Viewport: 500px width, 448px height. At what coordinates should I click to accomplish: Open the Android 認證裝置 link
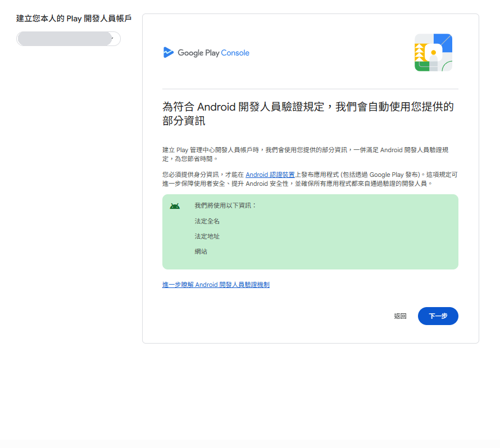(270, 175)
